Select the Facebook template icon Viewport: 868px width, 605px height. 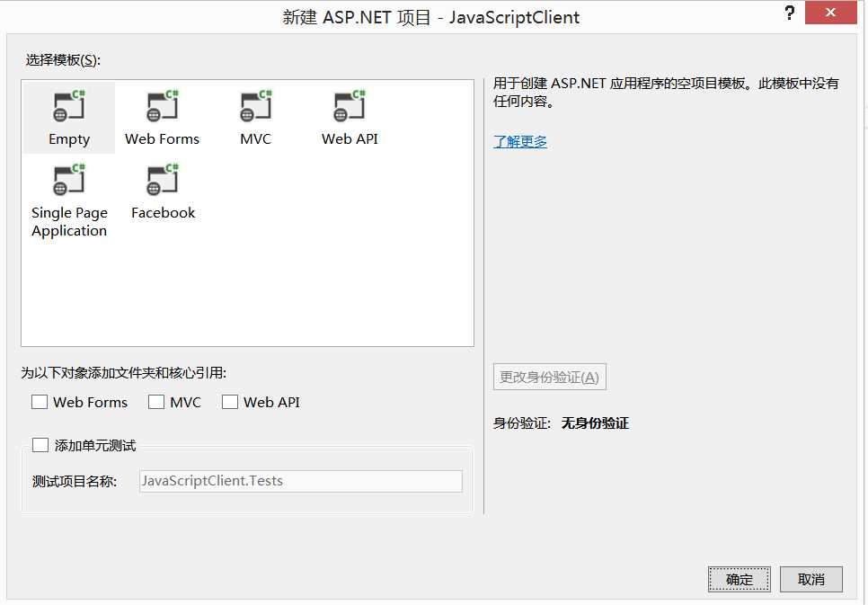(163, 180)
